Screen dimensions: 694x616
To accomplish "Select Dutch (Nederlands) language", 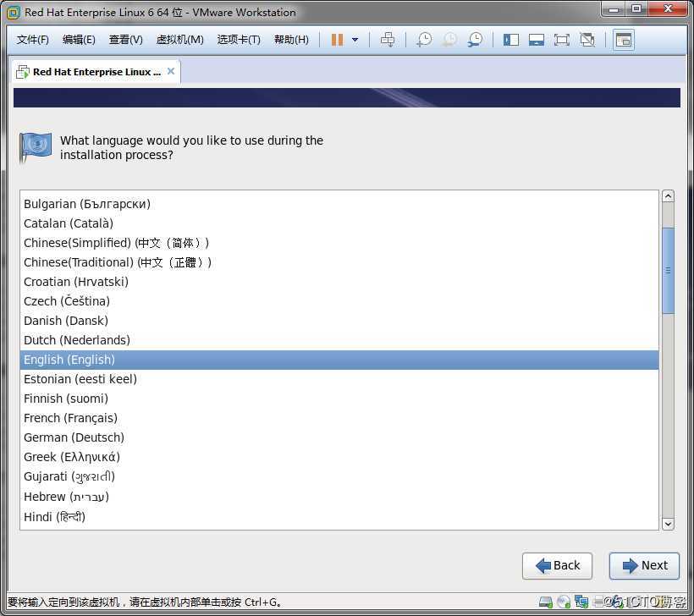I will pos(339,340).
